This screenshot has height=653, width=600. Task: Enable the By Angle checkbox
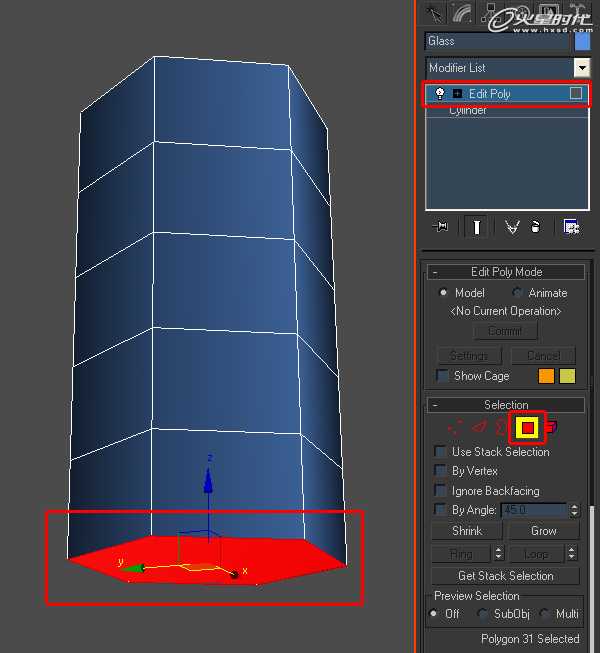tap(440, 509)
